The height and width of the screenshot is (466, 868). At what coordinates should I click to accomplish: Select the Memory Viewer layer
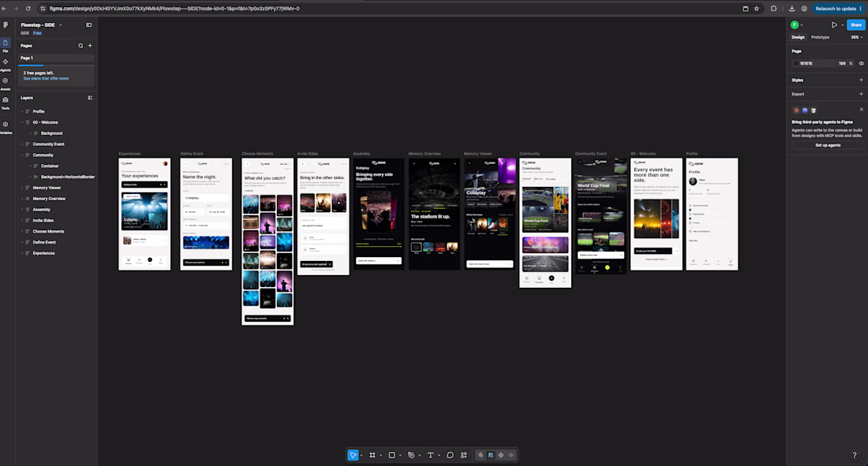(47, 188)
